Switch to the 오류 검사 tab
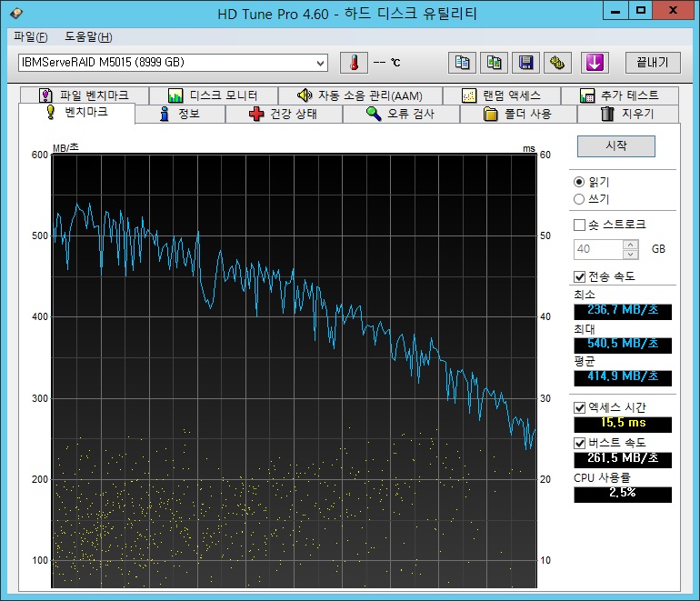The height and width of the screenshot is (601, 700). point(401,114)
